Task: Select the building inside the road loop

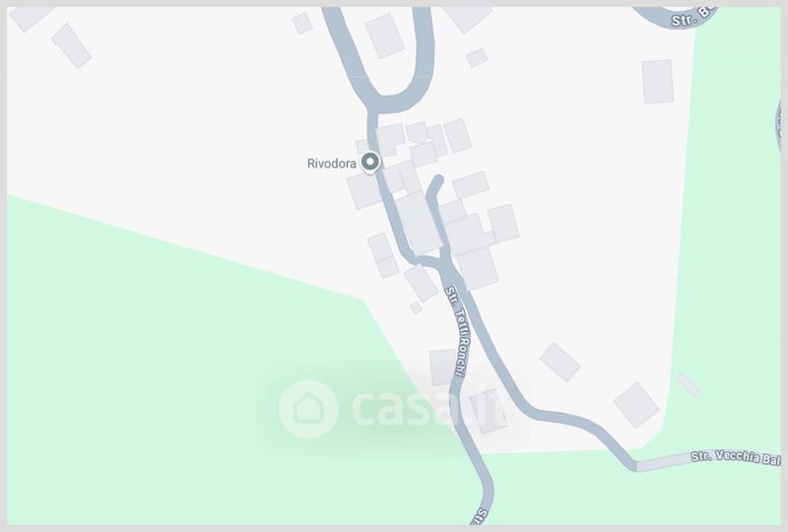Action: click(x=384, y=35)
